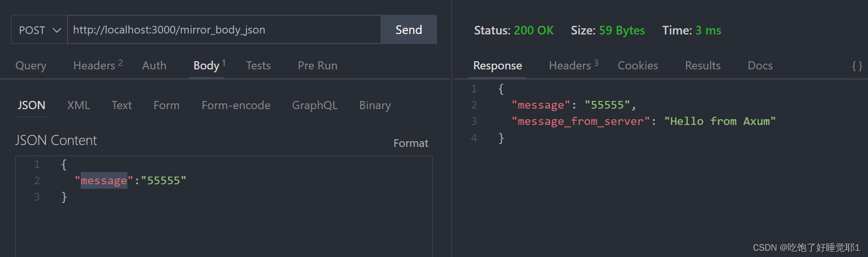
Task: Click inside the JSON content editor
Action: 224,206
